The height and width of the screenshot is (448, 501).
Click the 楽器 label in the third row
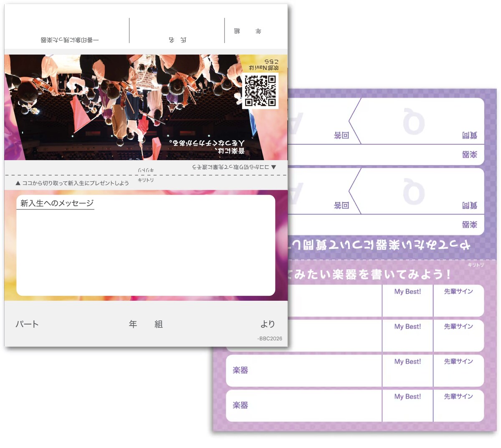[x=240, y=370]
